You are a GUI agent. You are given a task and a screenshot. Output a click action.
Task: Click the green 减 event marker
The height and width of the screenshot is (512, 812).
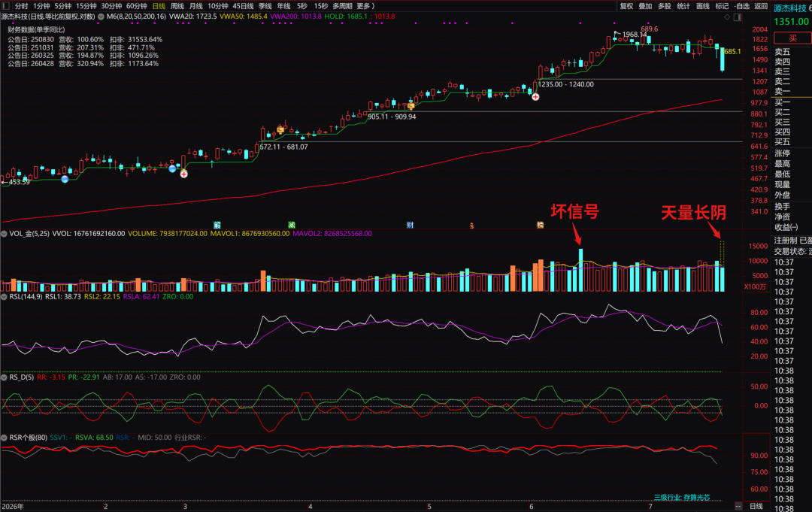point(292,225)
